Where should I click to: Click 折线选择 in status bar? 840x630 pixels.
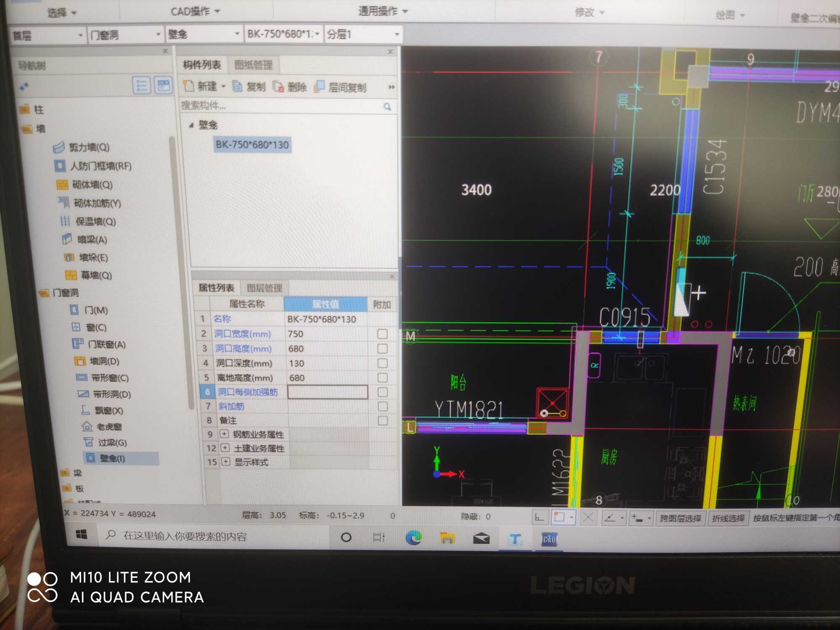tap(728, 518)
